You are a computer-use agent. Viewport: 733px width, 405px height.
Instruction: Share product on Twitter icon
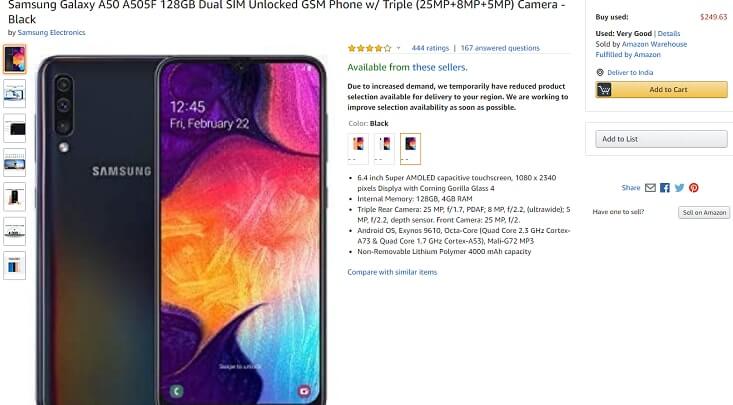click(x=679, y=188)
